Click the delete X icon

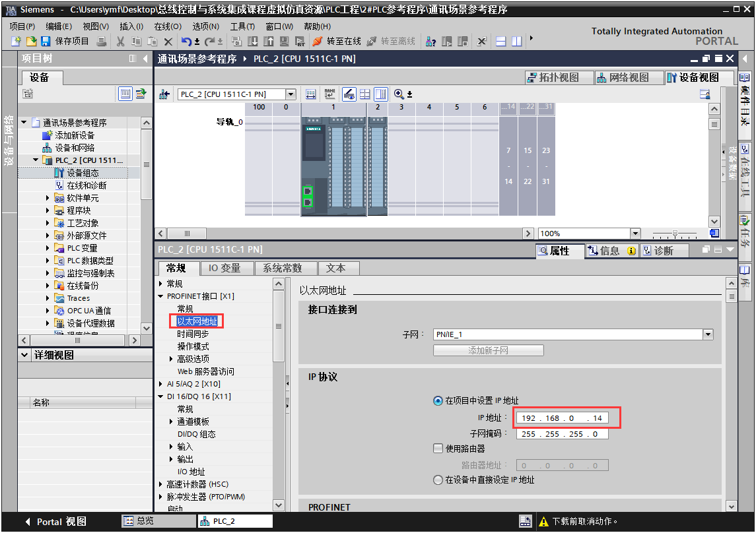[x=168, y=42]
